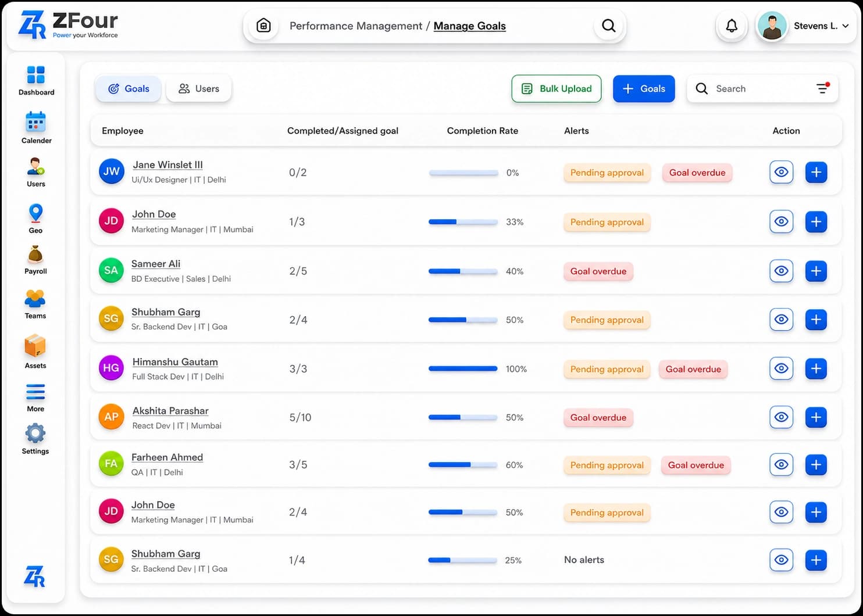Image resolution: width=863 pixels, height=616 pixels.
Task: Click the Employee column header
Action: 122,131
